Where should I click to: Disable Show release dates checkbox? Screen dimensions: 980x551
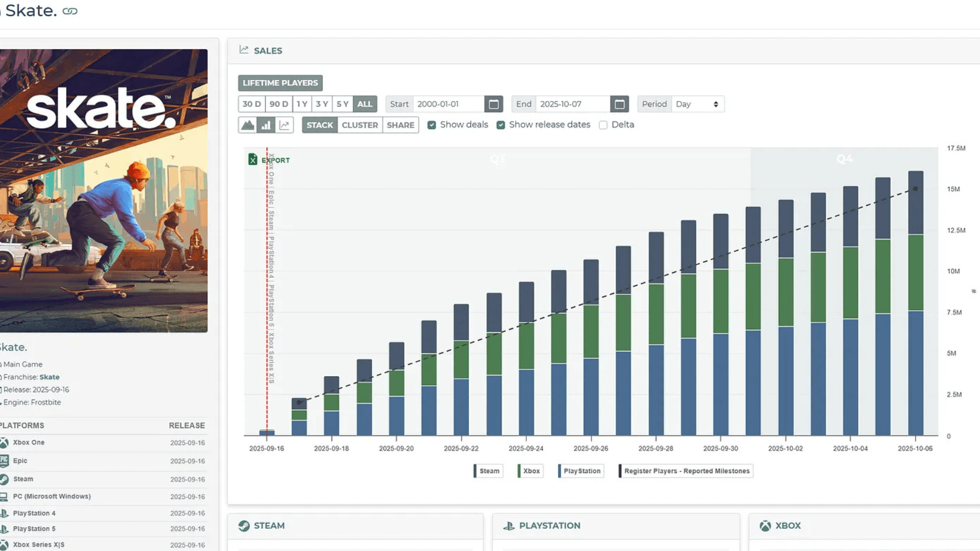501,125
